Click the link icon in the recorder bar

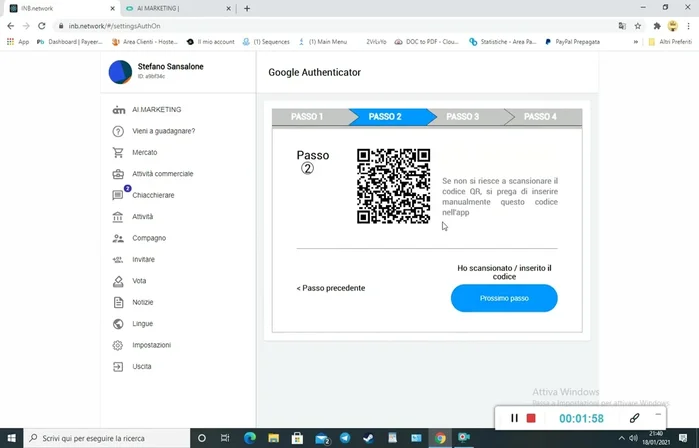[634, 418]
